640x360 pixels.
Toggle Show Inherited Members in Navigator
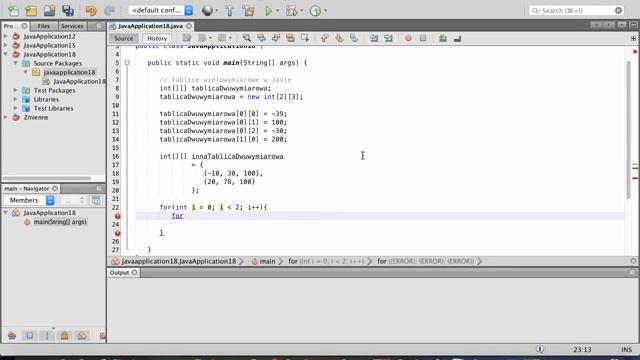pos(12,336)
